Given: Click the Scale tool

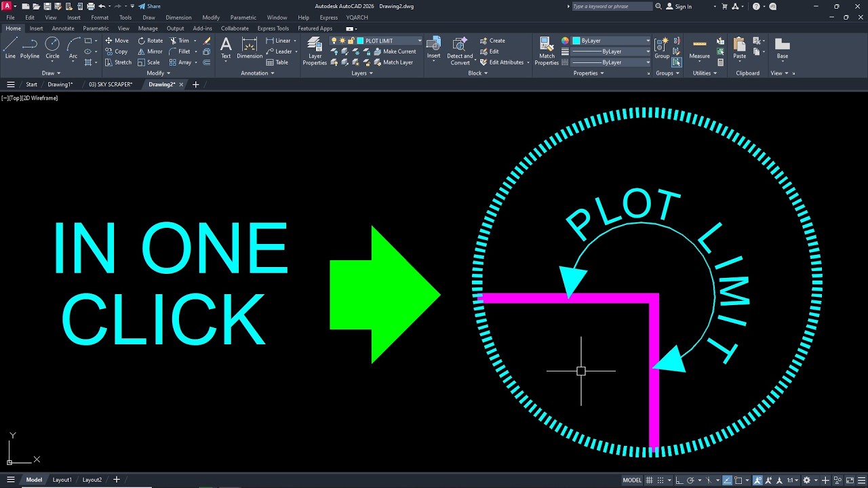Looking at the screenshot, I should (149, 62).
